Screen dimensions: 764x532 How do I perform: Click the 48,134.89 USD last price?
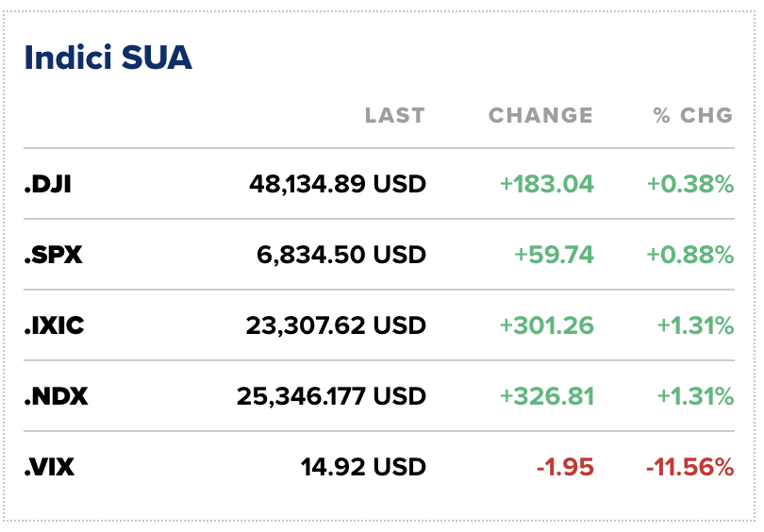(x=338, y=185)
